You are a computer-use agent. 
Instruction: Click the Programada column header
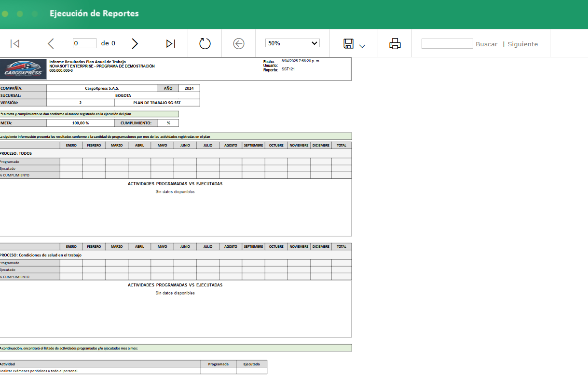pos(218,364)
